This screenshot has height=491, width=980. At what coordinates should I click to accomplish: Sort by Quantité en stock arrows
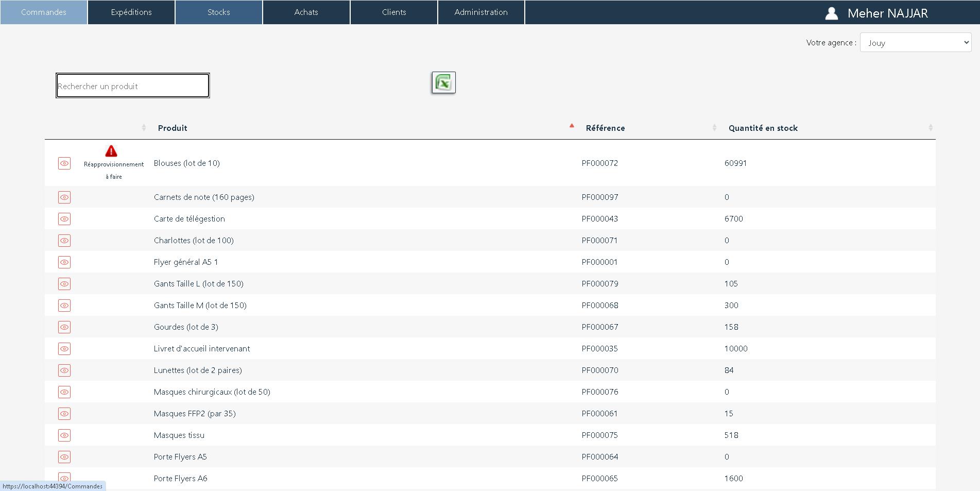tap(930, 128)
